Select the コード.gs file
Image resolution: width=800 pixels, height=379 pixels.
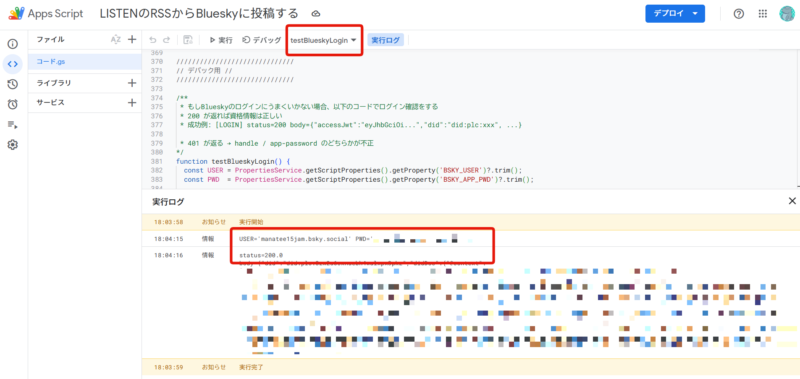pos(85,62)
